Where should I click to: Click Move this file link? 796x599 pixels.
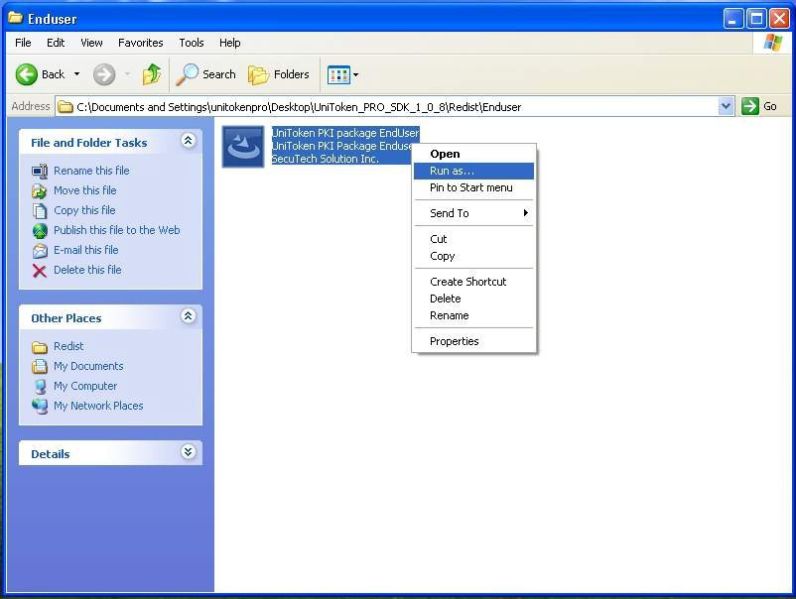[85, 190]
